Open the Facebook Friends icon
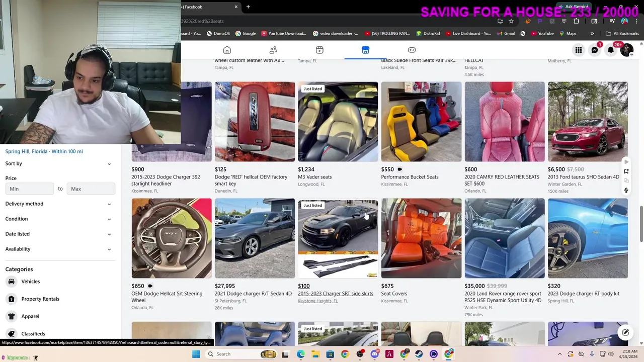 tap(273, 50)
